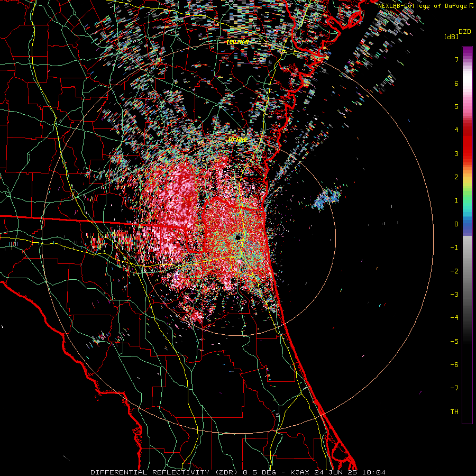
Task: Select the 3 dB scale value
Action: [456, 153]
